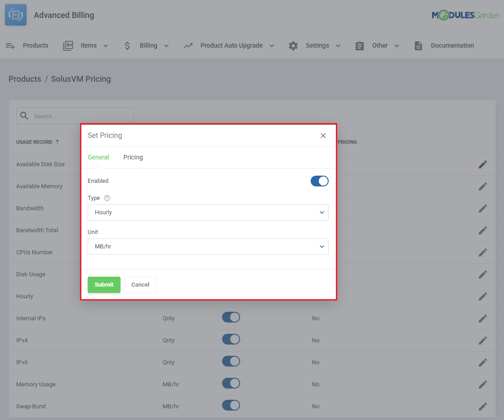The image size is (504, 420).
Task: Edit pencil for Bandwidth Total row
Action: coord(483,230)
